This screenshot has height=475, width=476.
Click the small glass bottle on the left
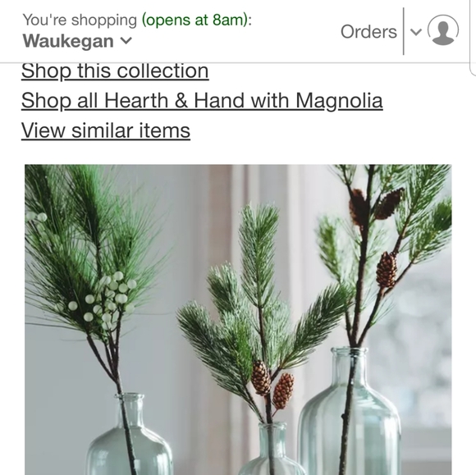[129, 437]
